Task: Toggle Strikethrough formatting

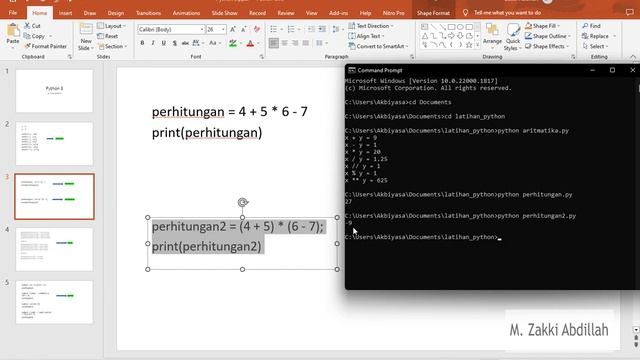Action: (185, 43)
